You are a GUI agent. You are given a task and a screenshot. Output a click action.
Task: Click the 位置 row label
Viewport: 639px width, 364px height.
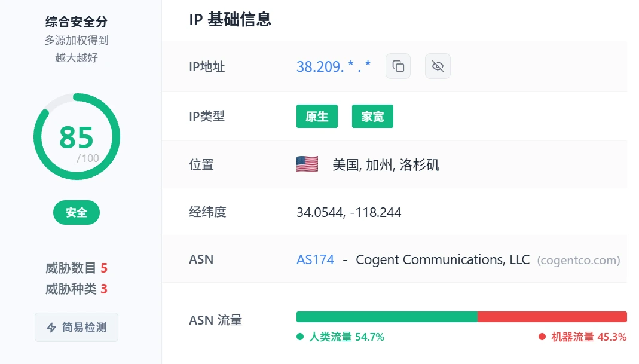(201, 165)
